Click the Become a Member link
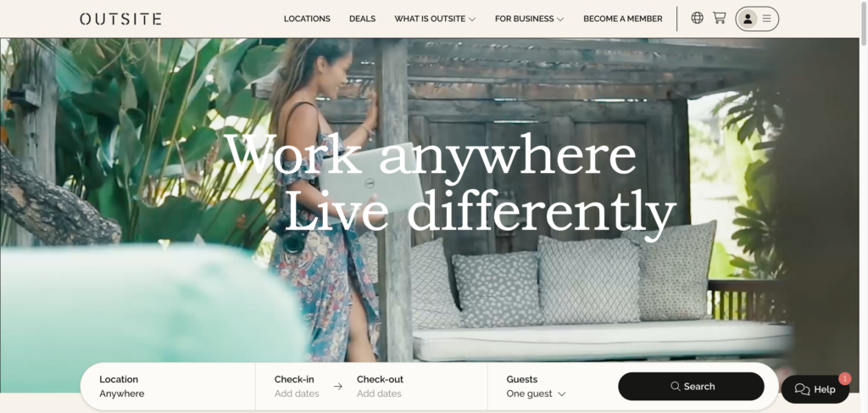The height and width of the screenshot is (413, 868). (x=623, y=19)
